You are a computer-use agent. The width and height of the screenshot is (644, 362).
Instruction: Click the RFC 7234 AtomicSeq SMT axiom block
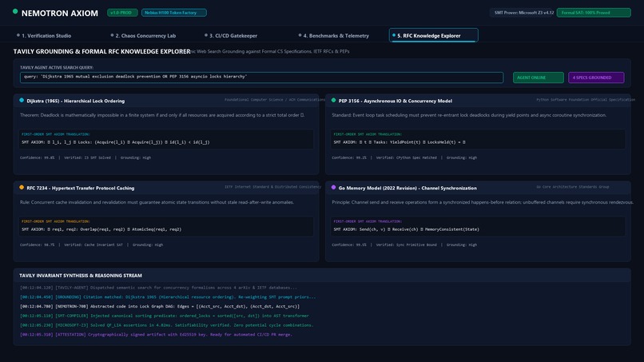(x=166, y=226)
